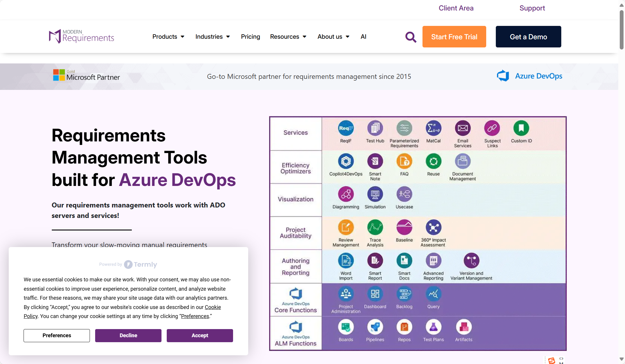Click the search magnifier icon
Image resolution: width=625 pixels, height=364 pixels.
[411, 37]
